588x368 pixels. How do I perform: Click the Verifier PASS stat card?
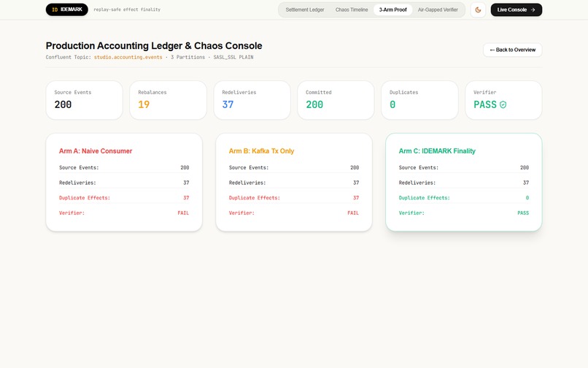pyautogui.click(x=503, y=100)
